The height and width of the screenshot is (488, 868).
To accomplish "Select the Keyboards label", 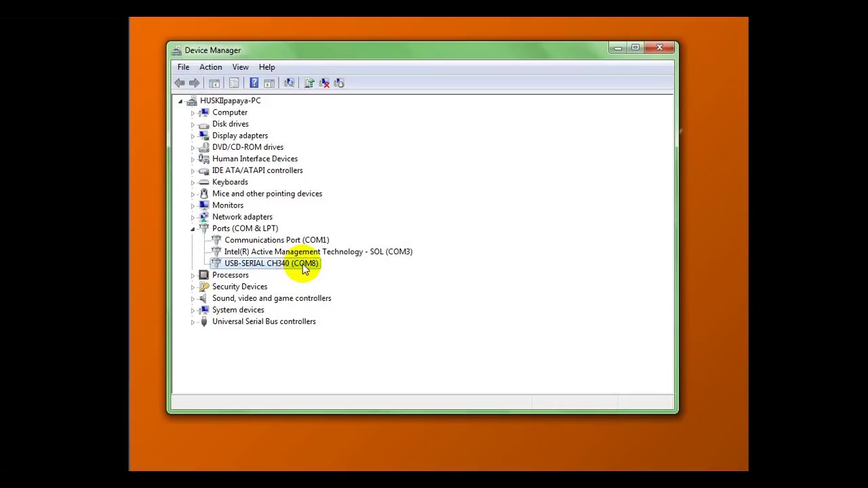I will 230,182.
